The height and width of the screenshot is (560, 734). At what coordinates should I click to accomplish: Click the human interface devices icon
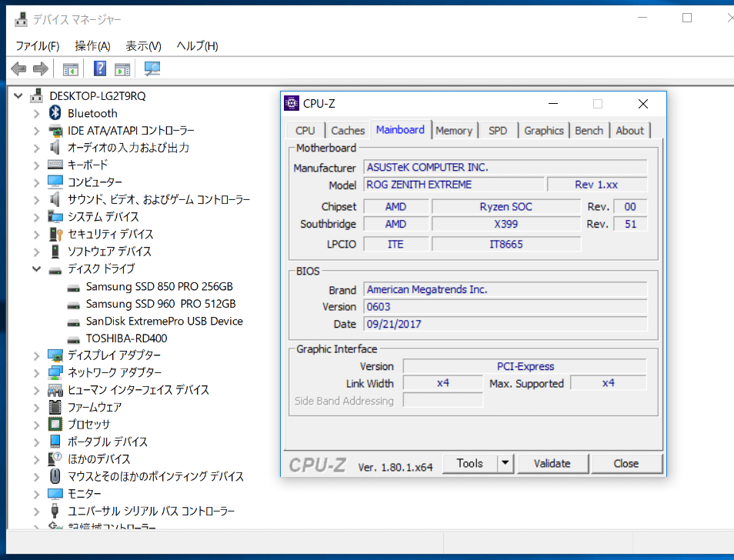coord(55,390)
